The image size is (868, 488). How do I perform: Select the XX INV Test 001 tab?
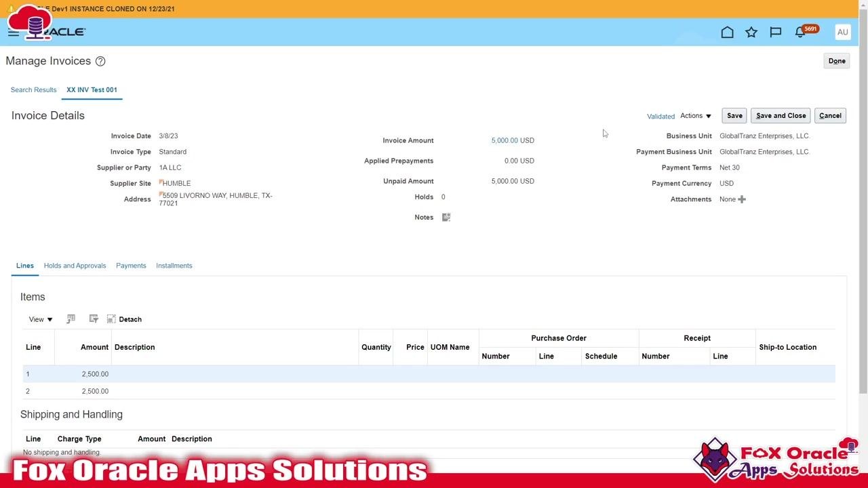pos(92,89)
